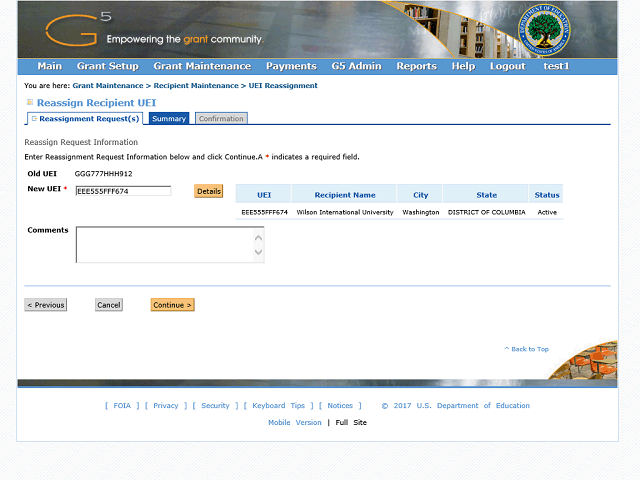This screenshot has width=640, height=480.
Task: Click Logout in the navigation bar
Action: [x=507, y=67]
